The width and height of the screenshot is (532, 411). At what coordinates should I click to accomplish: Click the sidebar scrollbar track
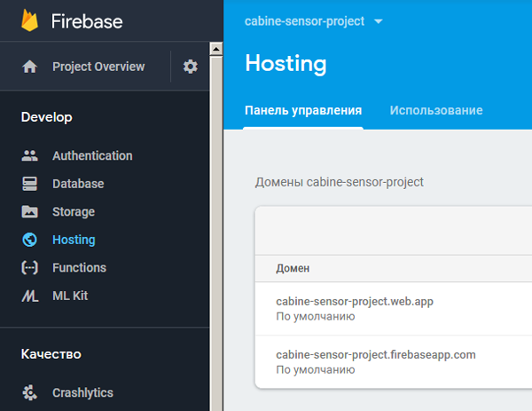coord(215,233)
